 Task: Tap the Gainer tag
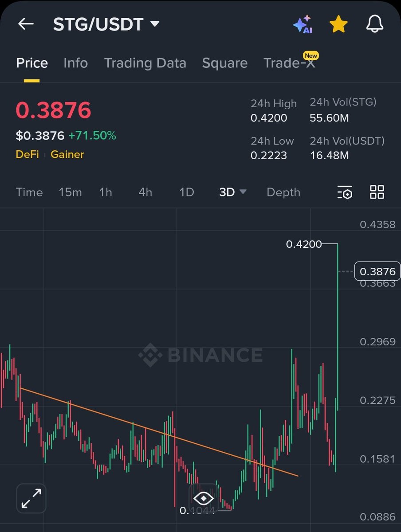[67, 154]
